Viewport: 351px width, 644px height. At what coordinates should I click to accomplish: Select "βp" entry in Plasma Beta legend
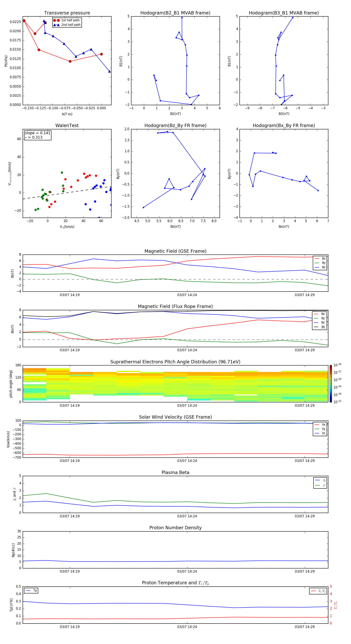point(320,480)
